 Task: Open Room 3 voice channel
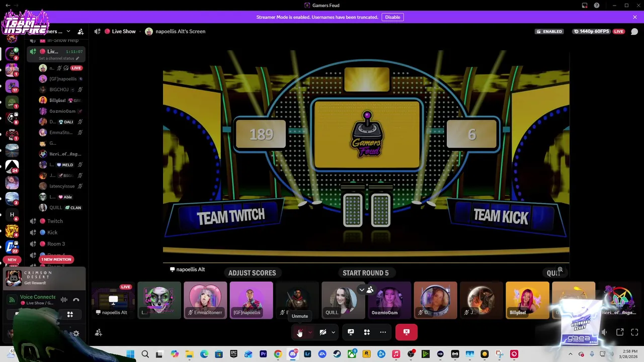pyautogui.click(x=56, y=244)
